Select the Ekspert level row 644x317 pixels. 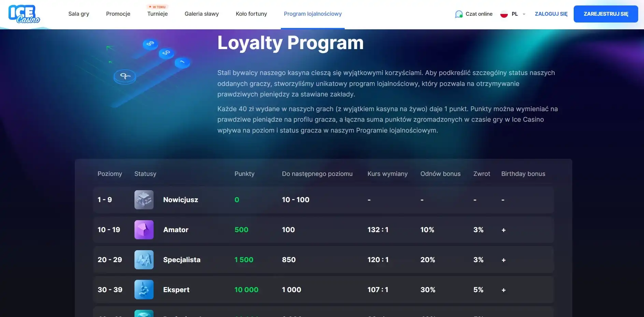click(x=323, y=290)
